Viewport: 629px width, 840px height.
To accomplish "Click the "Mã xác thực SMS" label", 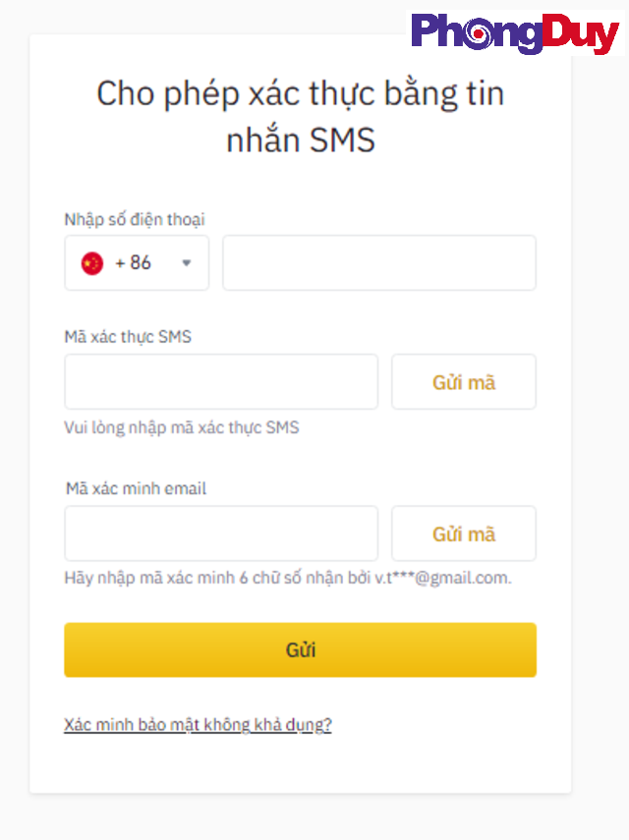I will click(x=128, y=336).
